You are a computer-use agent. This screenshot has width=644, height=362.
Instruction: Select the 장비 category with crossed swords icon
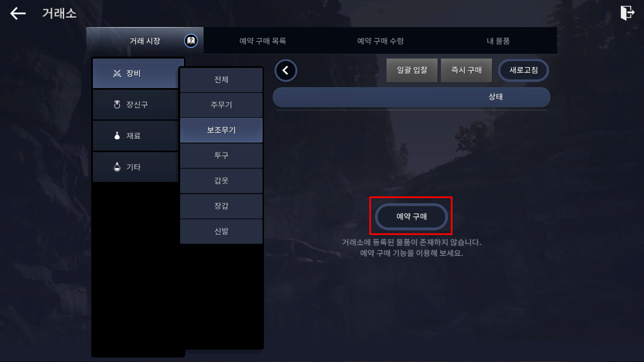pyautogui.click(x=136, y=73)
